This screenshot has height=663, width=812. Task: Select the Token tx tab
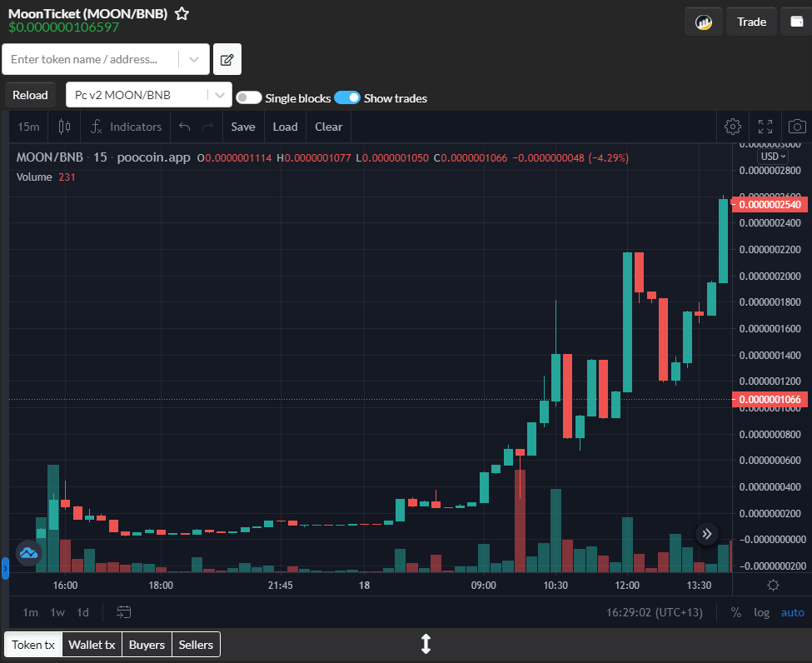33,645
